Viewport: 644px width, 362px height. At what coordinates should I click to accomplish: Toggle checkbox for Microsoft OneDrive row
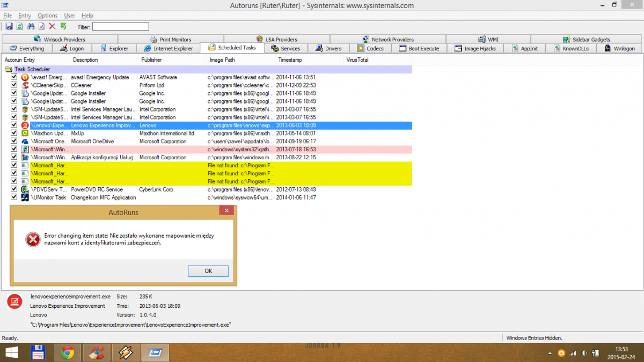pos(14,142)
